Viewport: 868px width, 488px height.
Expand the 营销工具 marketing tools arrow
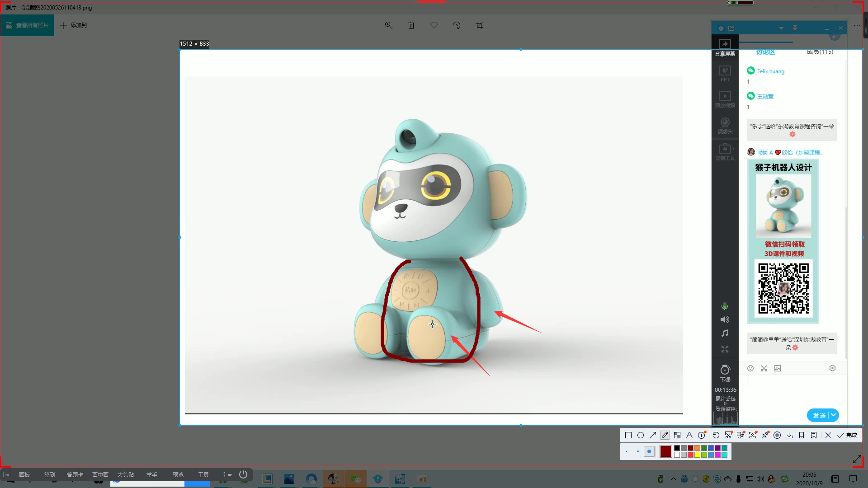point(734,149)
